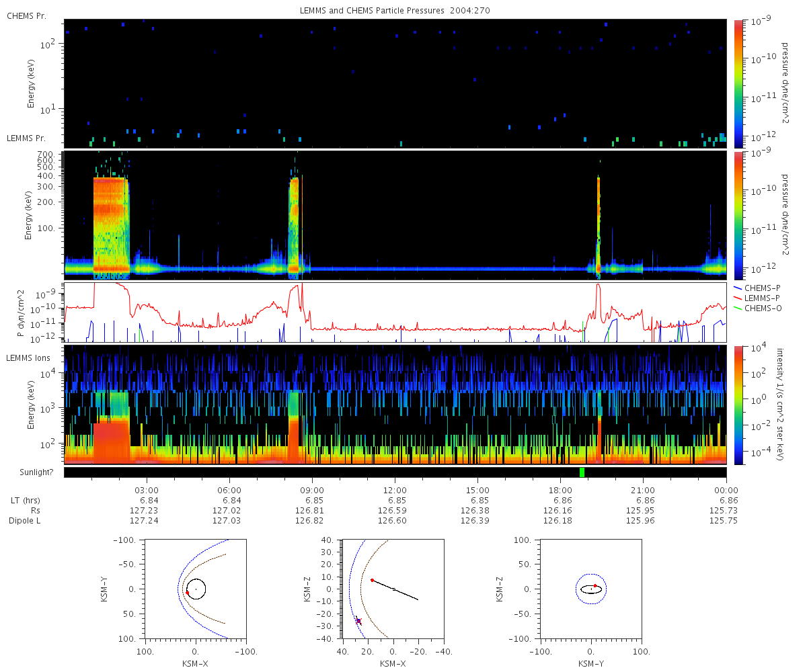Click the narrow LEMMS pressure spike after 19:00
Image resolution: width=807 pixels, height=672 pixels.
point(598,225)
